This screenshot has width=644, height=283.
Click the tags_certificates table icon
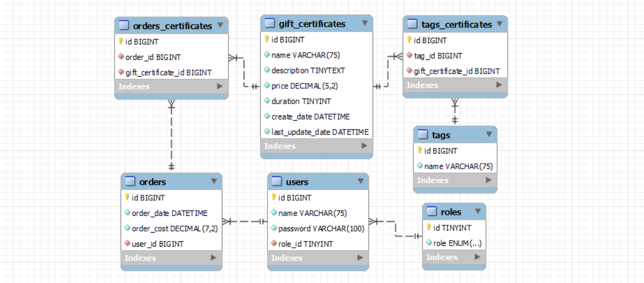point(412,24)
